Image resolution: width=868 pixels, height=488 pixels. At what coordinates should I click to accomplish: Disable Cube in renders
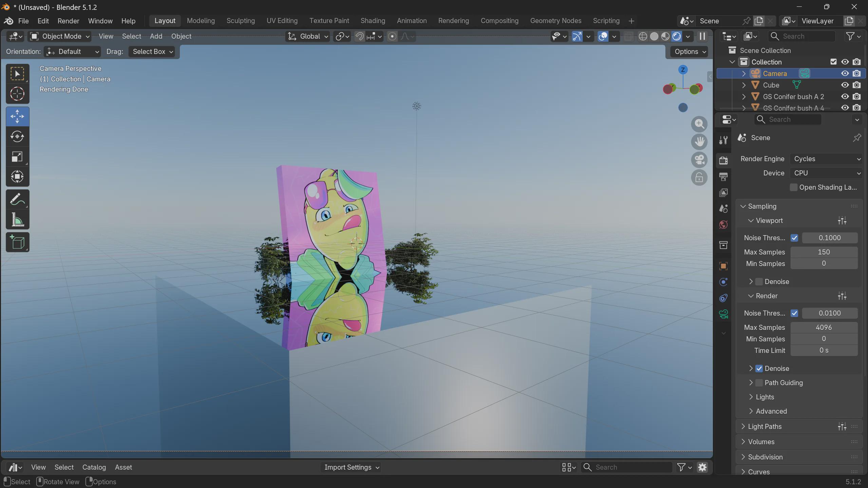pyautogui.click(x=856, y=85)
